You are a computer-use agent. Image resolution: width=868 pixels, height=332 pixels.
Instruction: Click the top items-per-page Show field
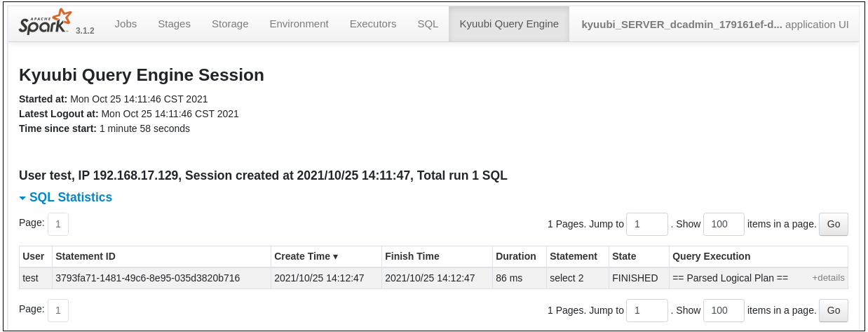click(x=724, y=224)
